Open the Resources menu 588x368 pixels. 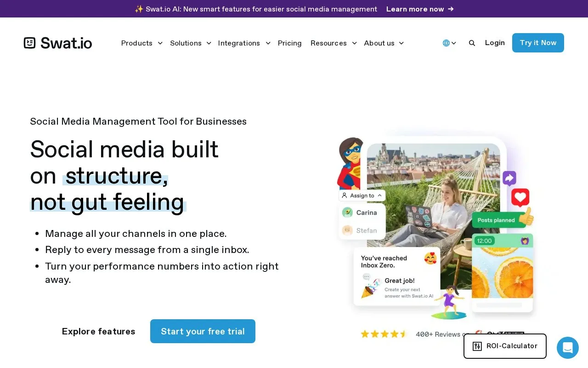(328, 43)
